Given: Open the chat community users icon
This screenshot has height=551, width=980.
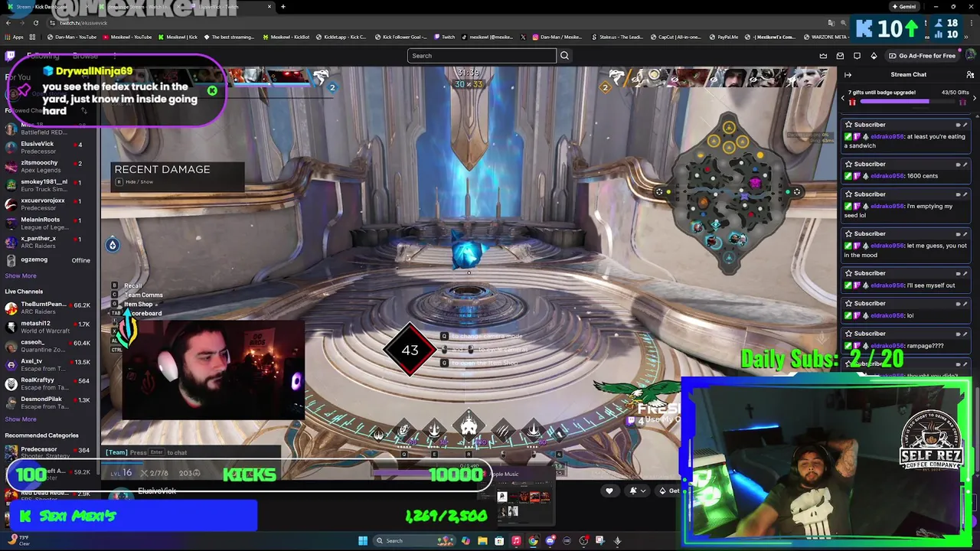Looking at the screenshot, I should [970, 74].
